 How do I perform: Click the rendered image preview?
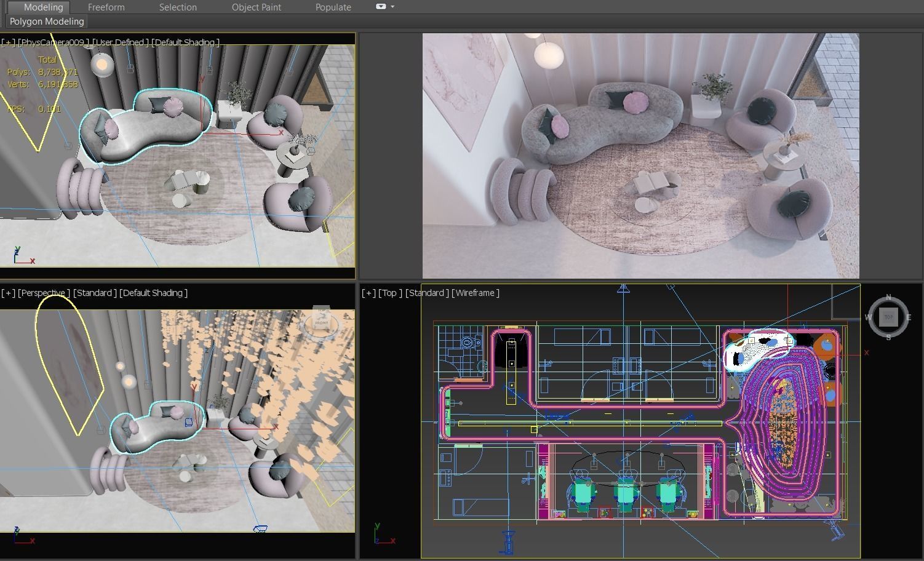640,156
